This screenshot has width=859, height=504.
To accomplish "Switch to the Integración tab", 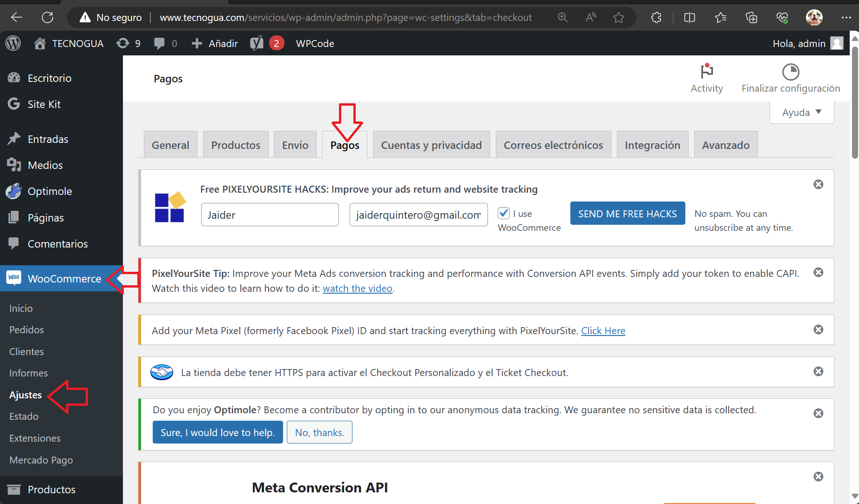I will coord(652,145).
